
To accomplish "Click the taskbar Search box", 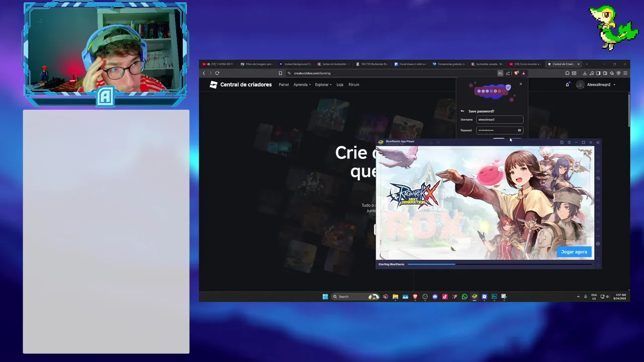I will tap(355, 297).
